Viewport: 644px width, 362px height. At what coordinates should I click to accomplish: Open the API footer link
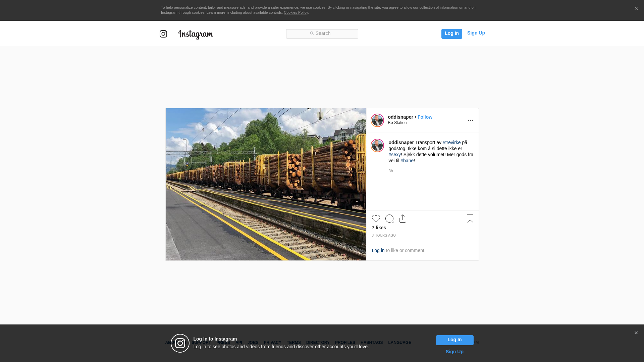pyautogui.click(x=239, y=343)
